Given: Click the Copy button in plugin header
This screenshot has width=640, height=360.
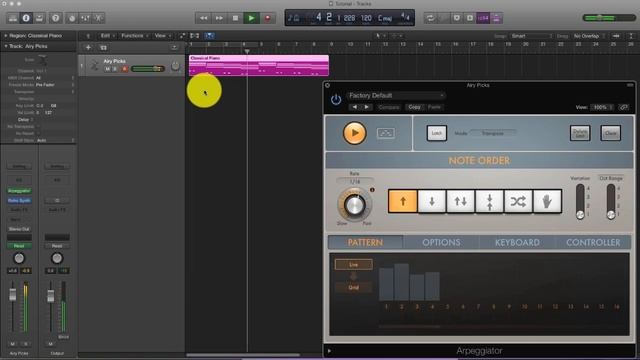Looking at the screenshot, I should coord(414,107).
